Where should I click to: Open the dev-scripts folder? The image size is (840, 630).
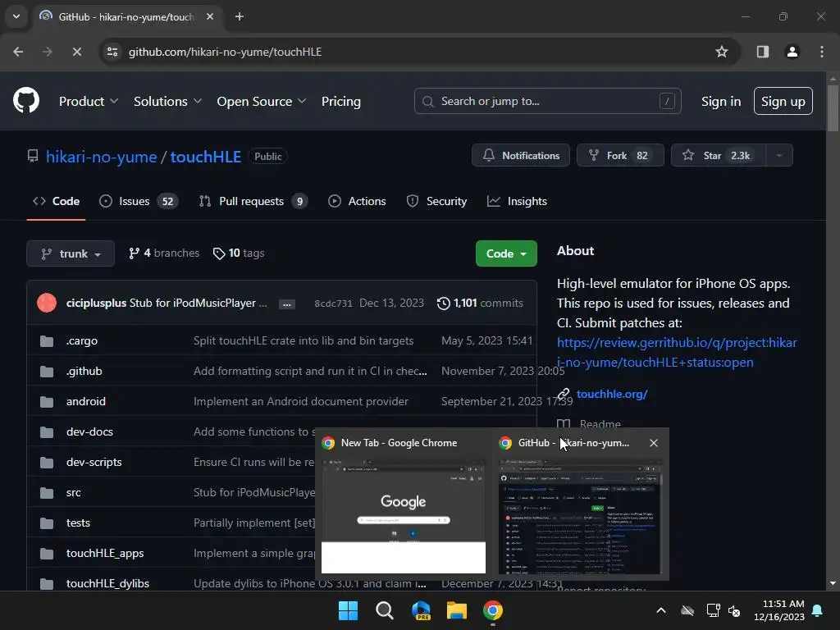tap(94, 462)
